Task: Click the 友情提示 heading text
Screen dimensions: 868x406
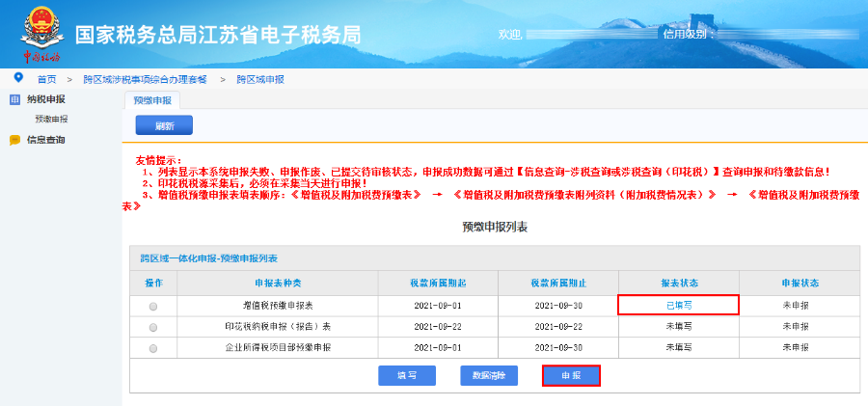Action: click(159, 161)
